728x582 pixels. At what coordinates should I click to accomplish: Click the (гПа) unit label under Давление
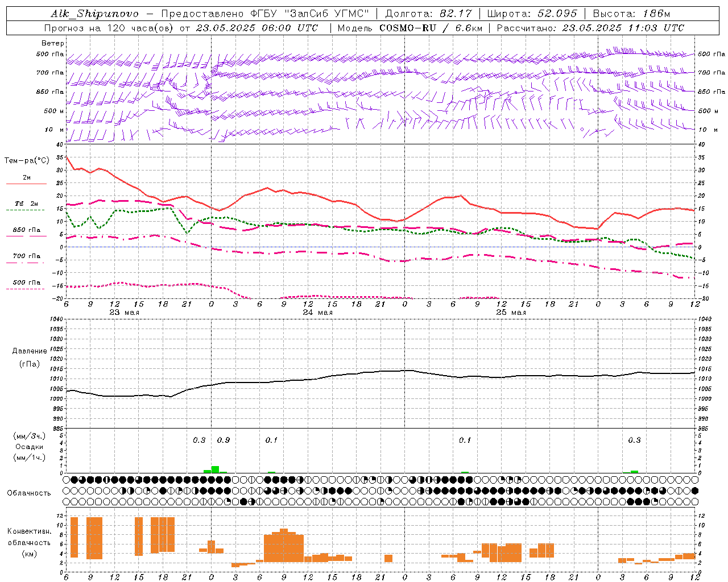point(30,364)
